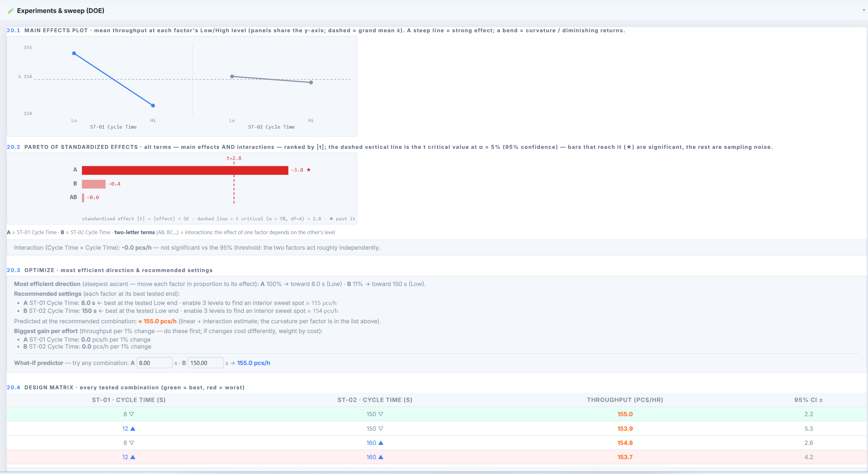This screenshot has width=868, height=474.
Task: Click the up triangle next to 160 in the 154.8 row
Action: coord(381,443)
